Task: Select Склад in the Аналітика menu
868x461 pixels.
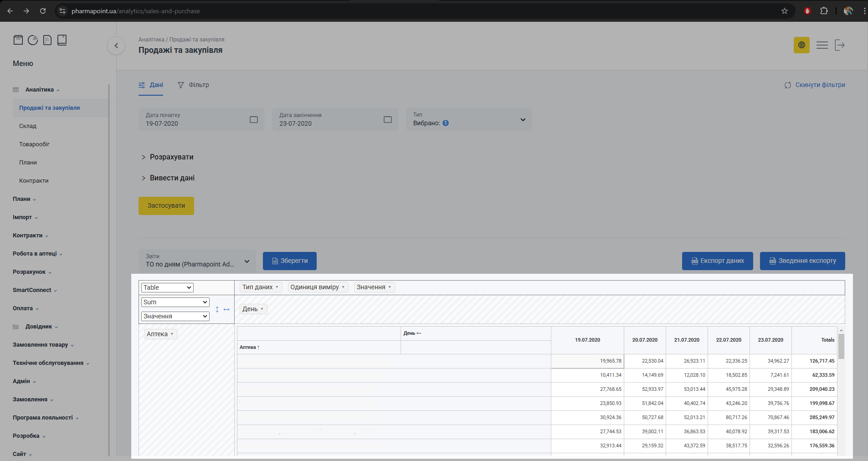Action: [x=28, y=126]
